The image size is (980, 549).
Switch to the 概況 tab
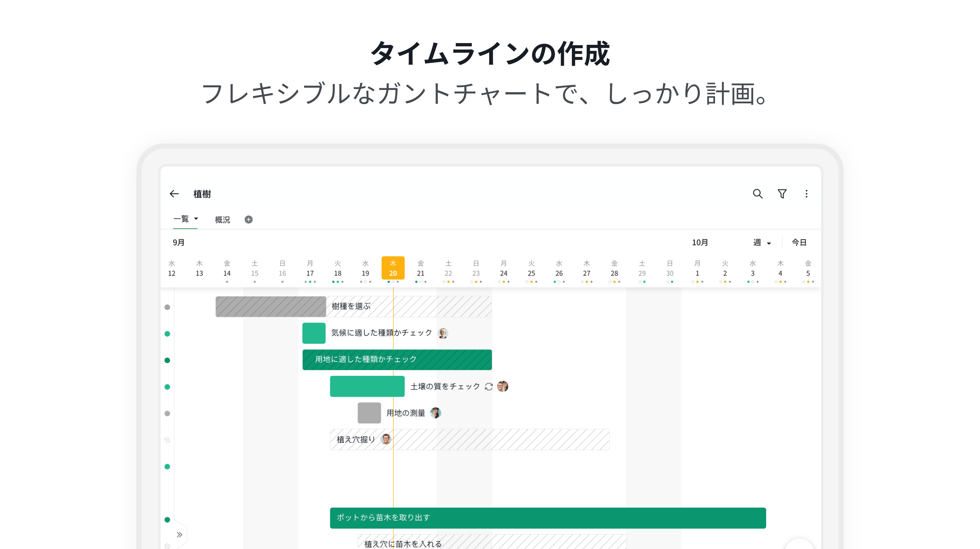click(222, 220)
